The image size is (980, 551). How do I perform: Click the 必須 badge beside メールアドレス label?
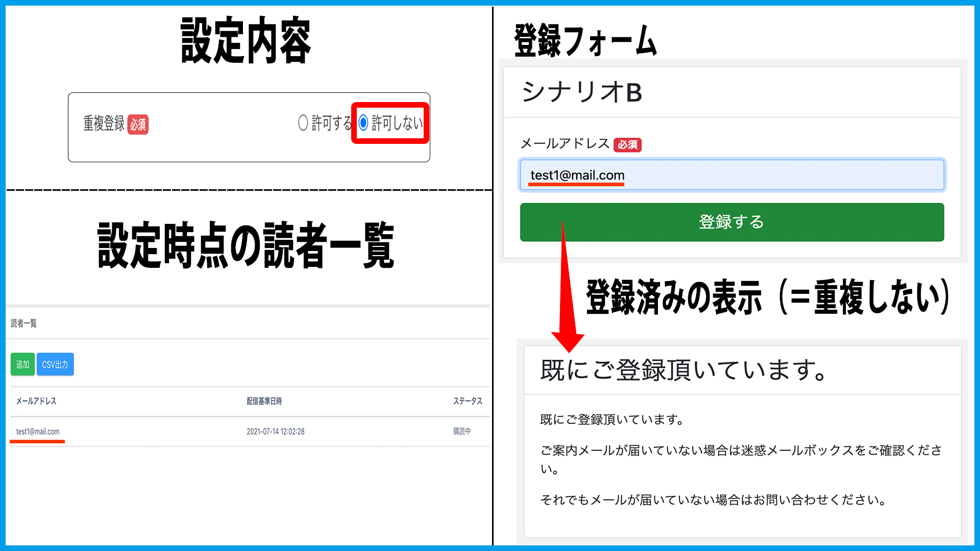pos(627,145)
